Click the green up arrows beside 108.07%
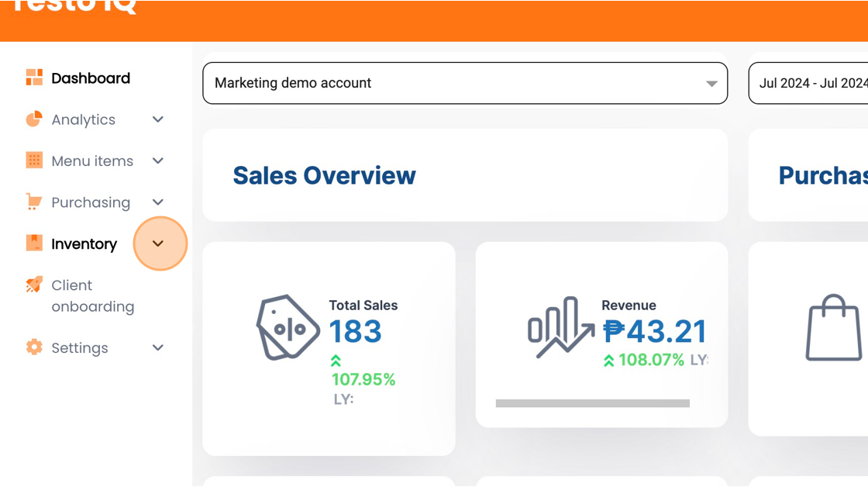 [609, 361]
